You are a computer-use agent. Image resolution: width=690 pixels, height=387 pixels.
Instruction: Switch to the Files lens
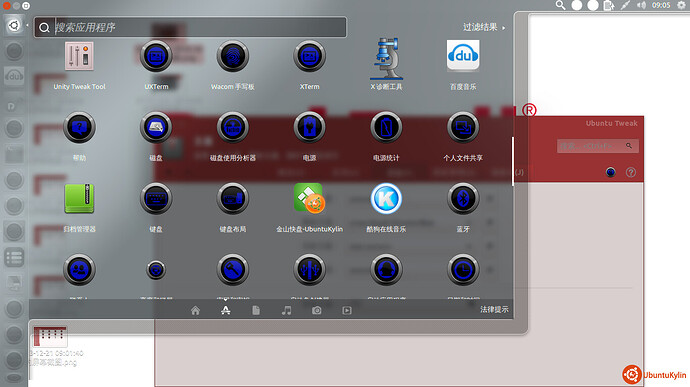(x=256, y=310)
